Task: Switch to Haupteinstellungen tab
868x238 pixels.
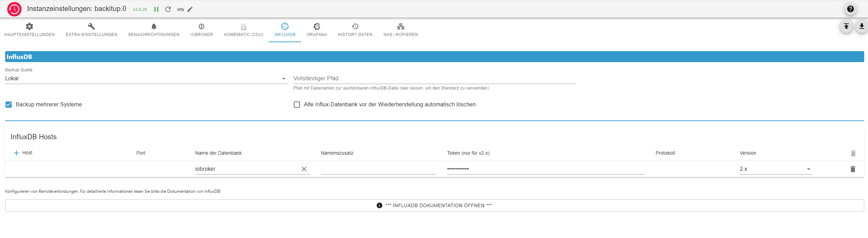Action: (x=29, y=30)
